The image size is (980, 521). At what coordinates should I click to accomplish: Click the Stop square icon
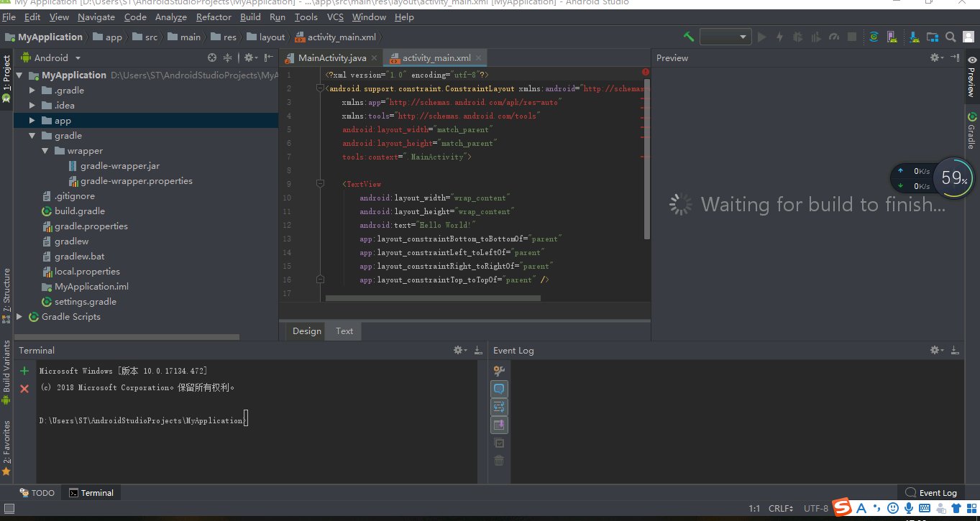pyautogui.click(x=852, y=37)
